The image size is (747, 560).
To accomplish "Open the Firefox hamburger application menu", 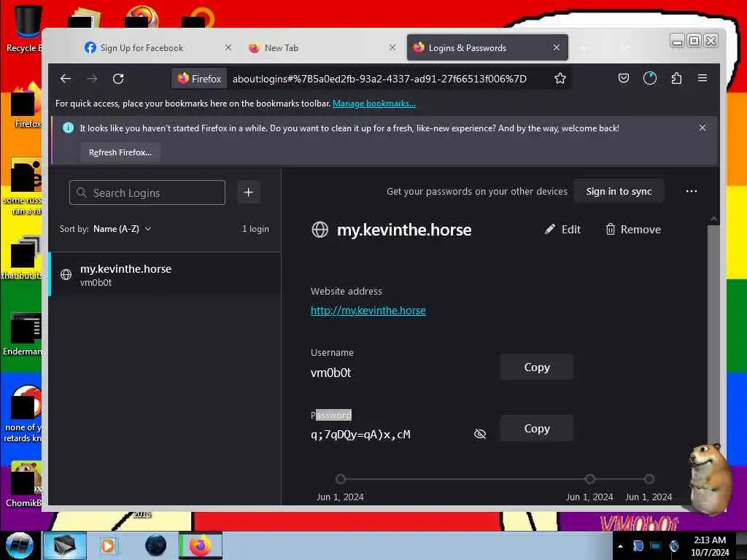I will tap(703, 78).
